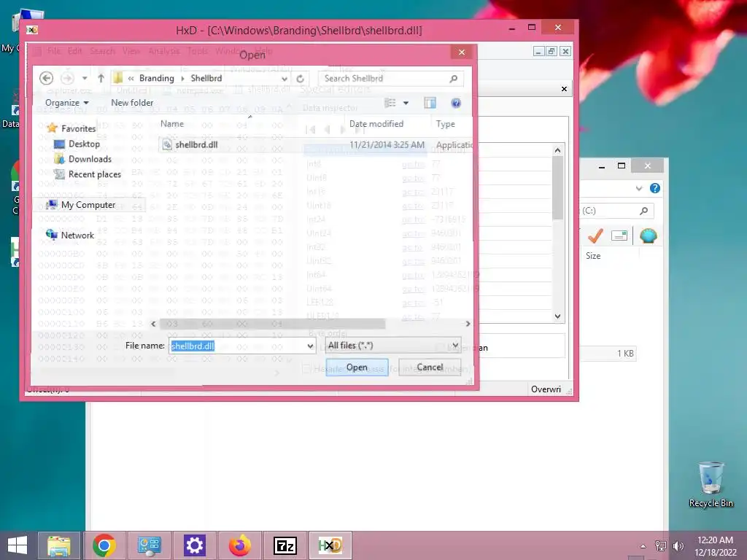
Task: Open Organize dropdown menu
Action: [67, 103]
